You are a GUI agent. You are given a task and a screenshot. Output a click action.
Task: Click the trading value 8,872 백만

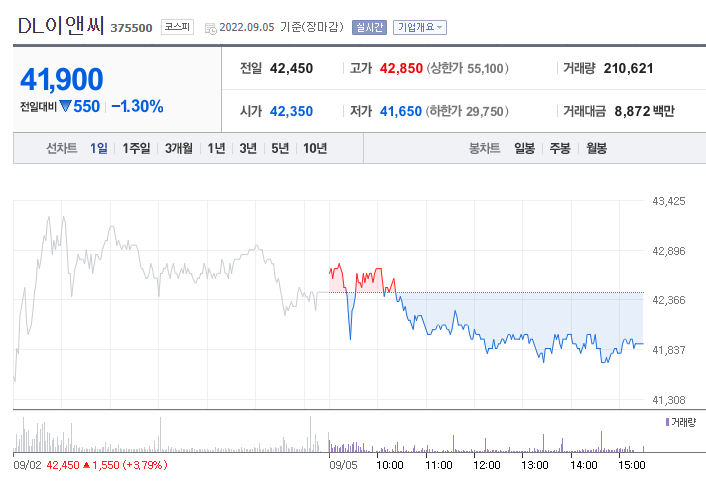click(x=644, y=111)
